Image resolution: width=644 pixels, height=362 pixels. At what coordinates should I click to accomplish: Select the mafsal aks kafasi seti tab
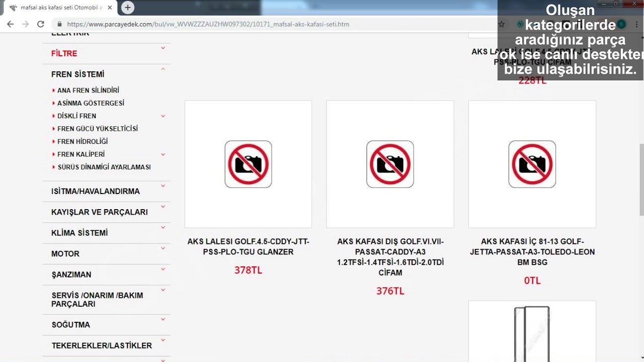(x=60, y=8)
